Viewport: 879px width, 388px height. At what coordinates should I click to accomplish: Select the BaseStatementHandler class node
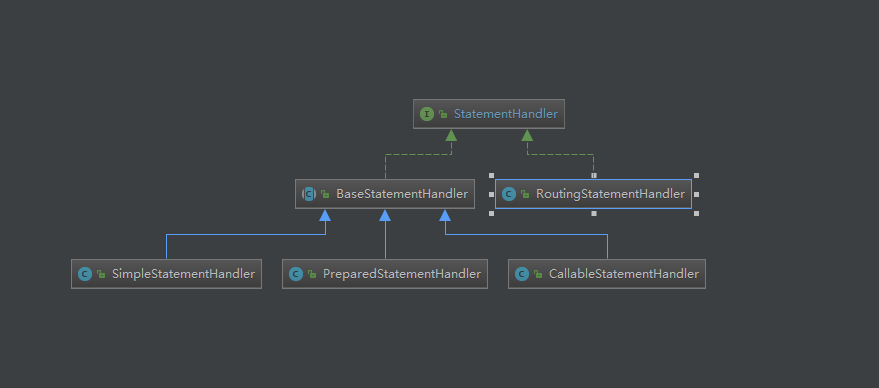click(385, 194)
